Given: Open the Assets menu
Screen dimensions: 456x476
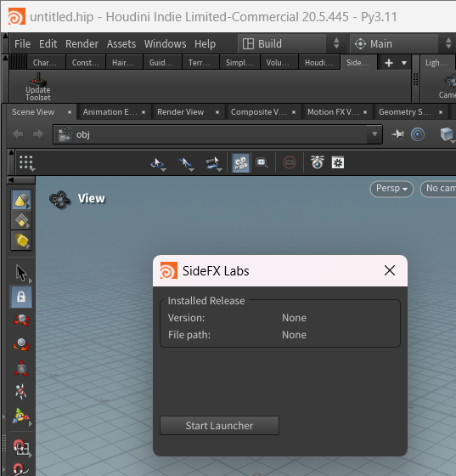Looking at the screenshot, I should point(121,44).
